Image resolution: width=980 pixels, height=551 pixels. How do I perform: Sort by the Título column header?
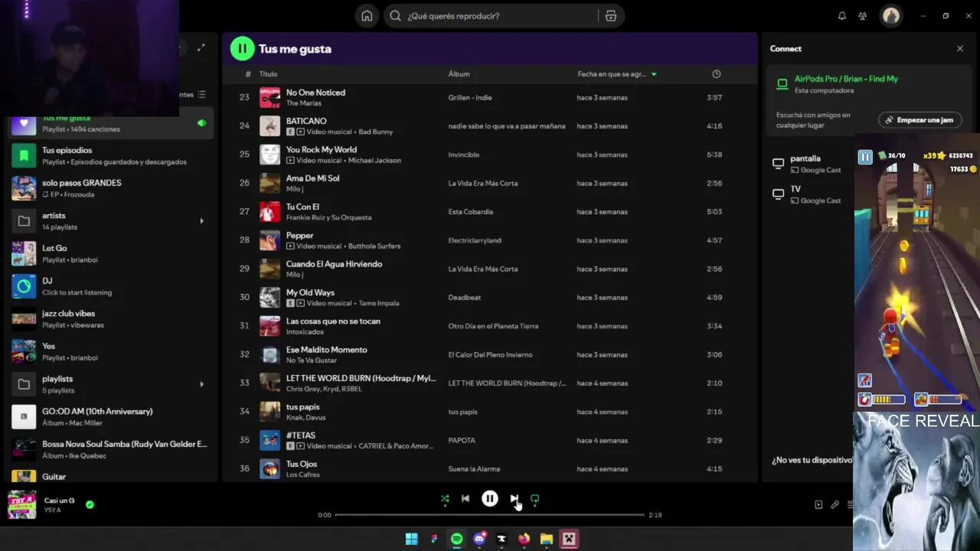pyautogui.click(x=268, y=74)
